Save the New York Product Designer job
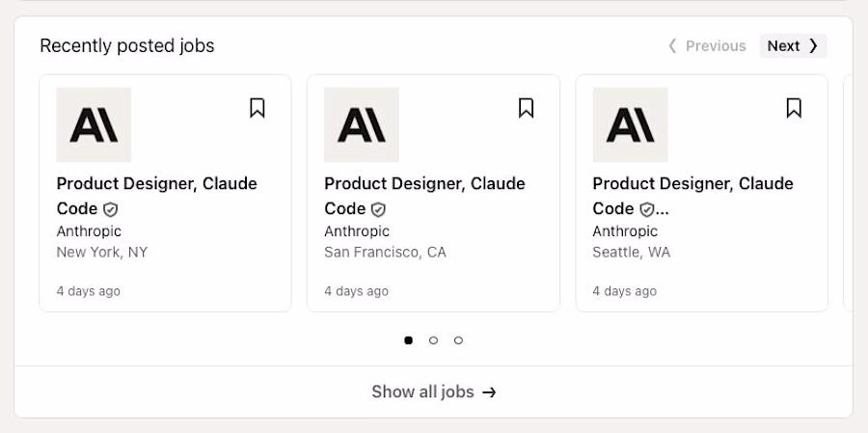 [x=258, y=108]
